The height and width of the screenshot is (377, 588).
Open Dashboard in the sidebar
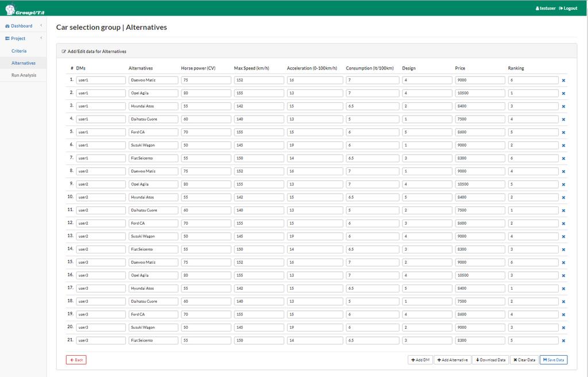19,26
